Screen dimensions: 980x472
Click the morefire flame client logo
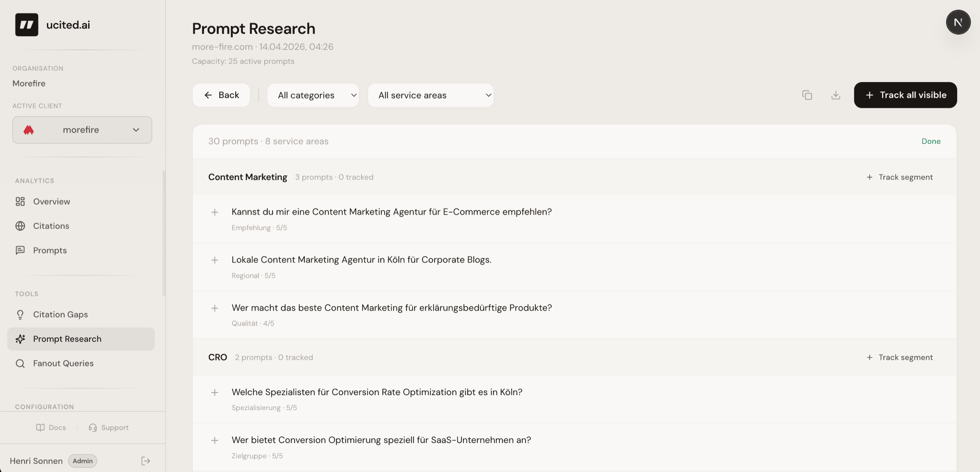[29, 130]
